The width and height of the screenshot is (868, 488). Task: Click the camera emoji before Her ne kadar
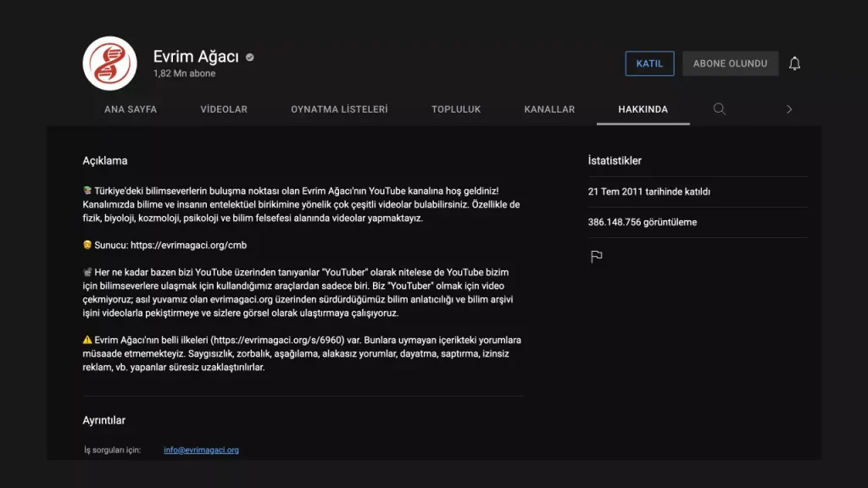87,272
